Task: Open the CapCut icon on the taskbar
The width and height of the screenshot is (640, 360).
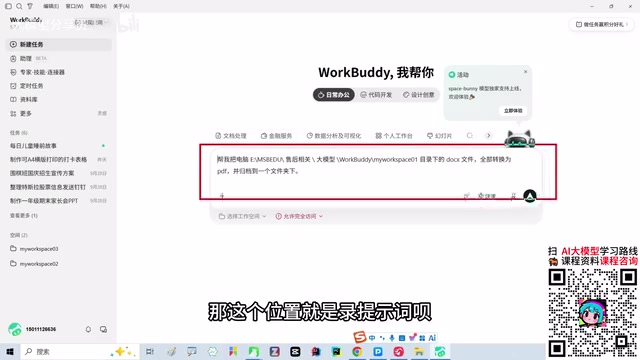Action: coord(295,351)
